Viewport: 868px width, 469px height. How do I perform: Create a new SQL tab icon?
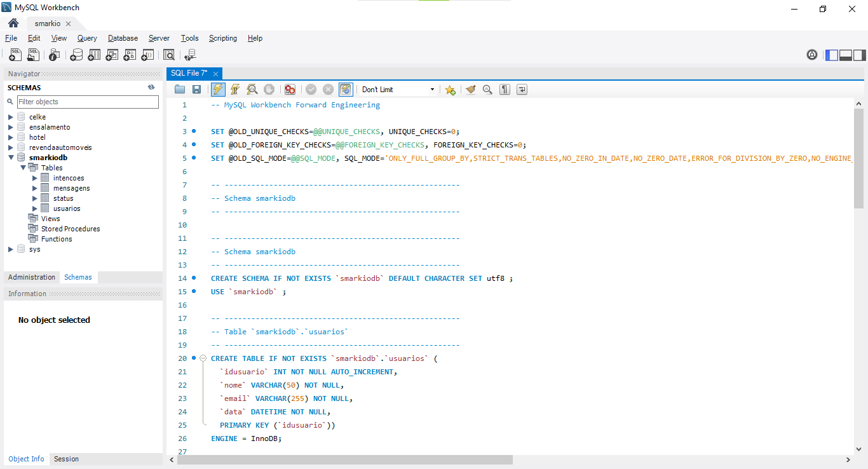(x=15, y=55)
